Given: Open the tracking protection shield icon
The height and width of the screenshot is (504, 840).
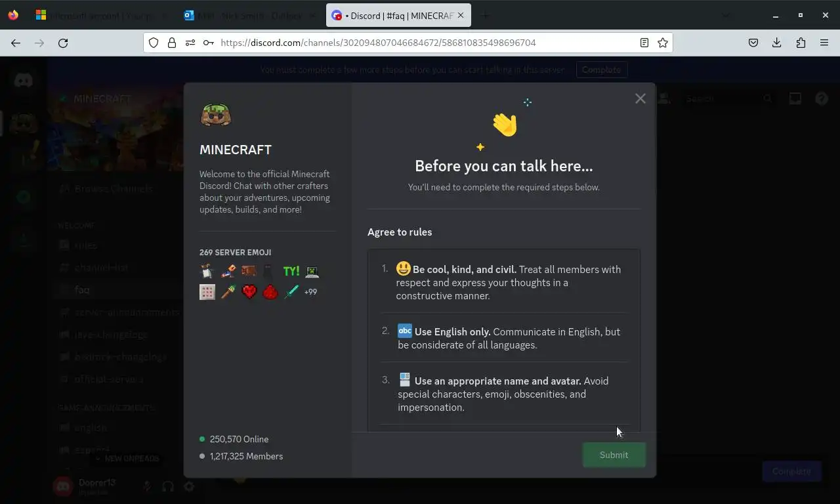Looking at the screenshot, I should pos(154,43).
